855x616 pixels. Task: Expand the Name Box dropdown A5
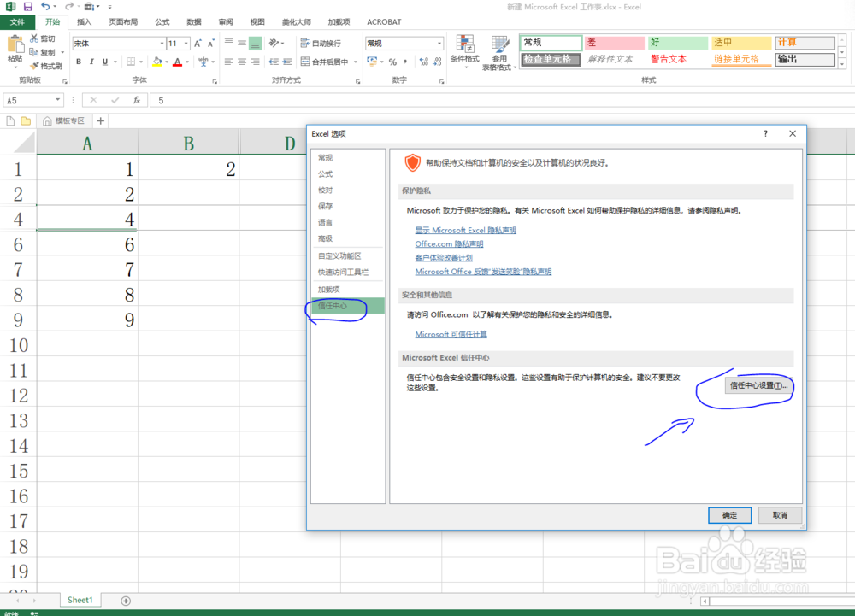coord(57,100)
